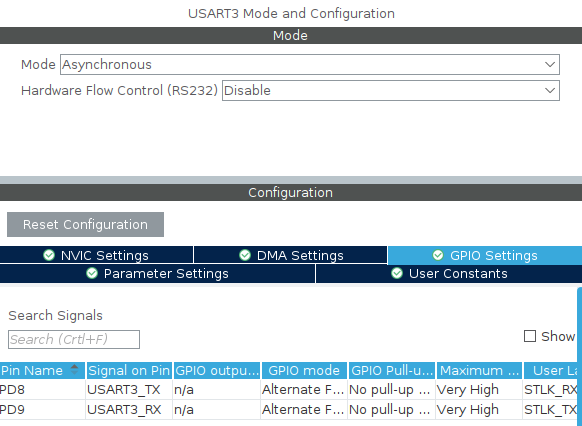Click the sort arrow in Pin Name header

pyautogui.click(x=74, y=370)
